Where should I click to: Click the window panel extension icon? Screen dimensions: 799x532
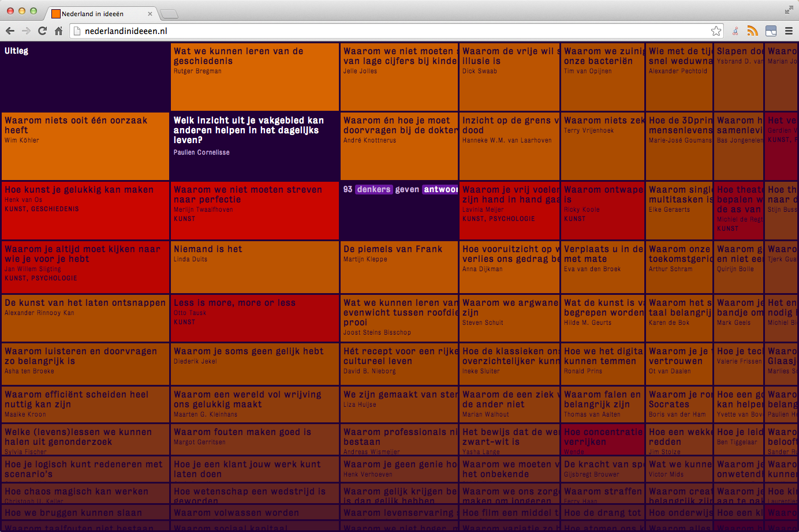[771, 31]
